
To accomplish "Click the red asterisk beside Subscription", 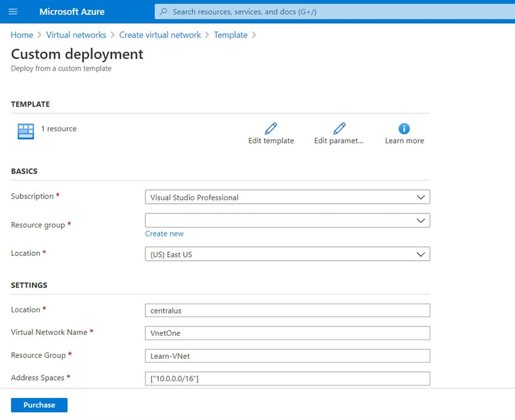I will click(56, 194).
